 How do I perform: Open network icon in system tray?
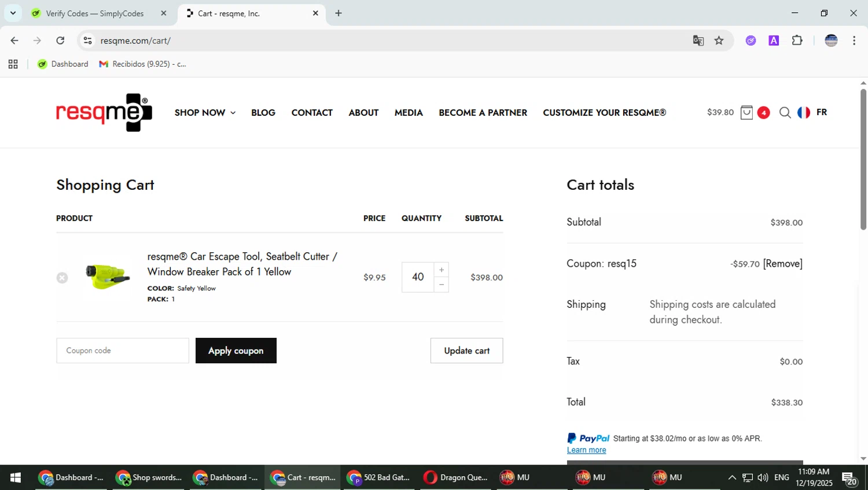(x=748, y=477)
